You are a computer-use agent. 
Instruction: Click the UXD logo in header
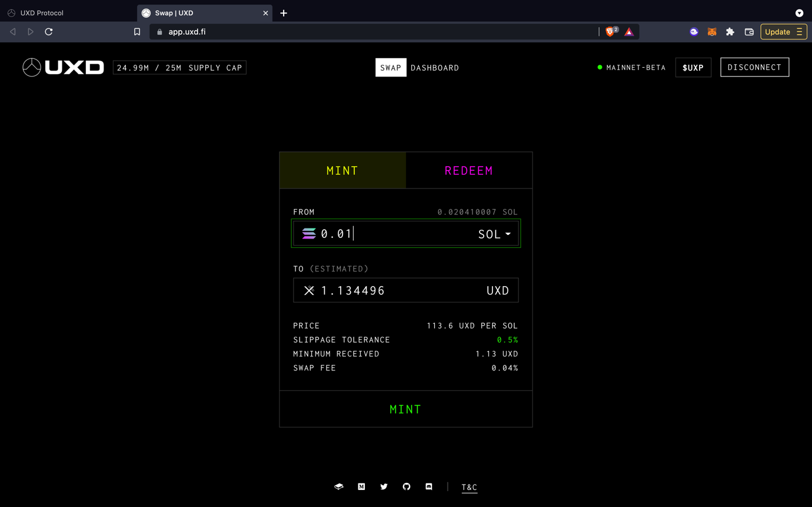[64, 68]
